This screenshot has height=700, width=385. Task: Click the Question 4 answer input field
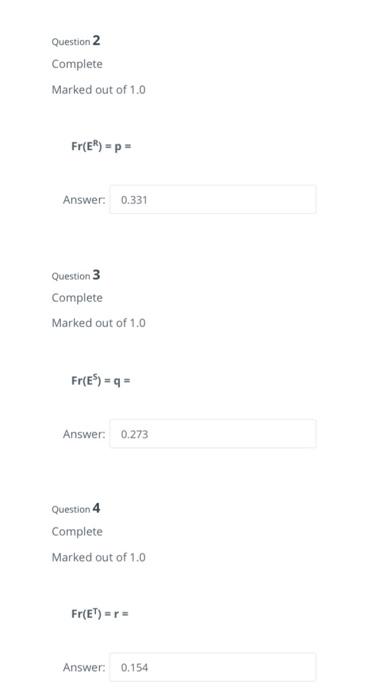(213, 667)
